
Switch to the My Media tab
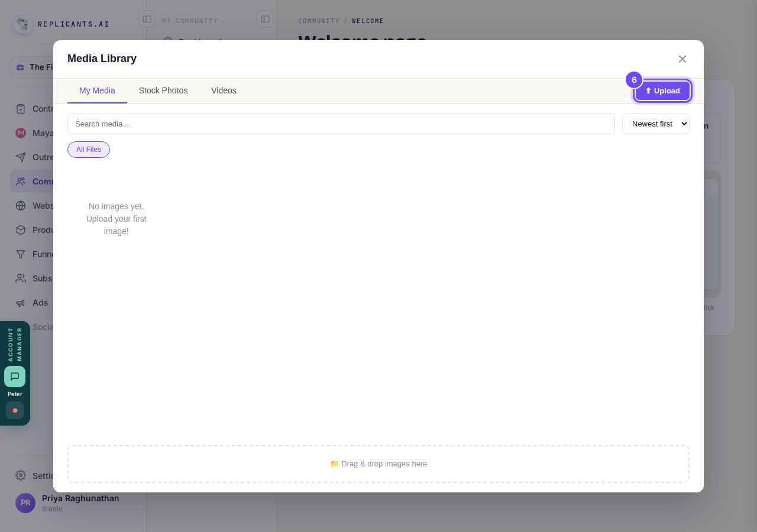(x=97, y=90)
